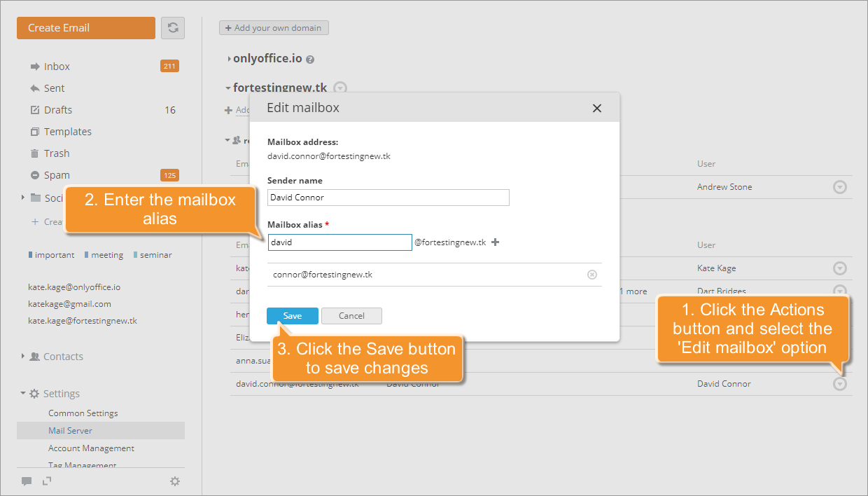Open the Actions menu for David Connor's mailbox
This screenshot has width=868, height=496.
840,383
